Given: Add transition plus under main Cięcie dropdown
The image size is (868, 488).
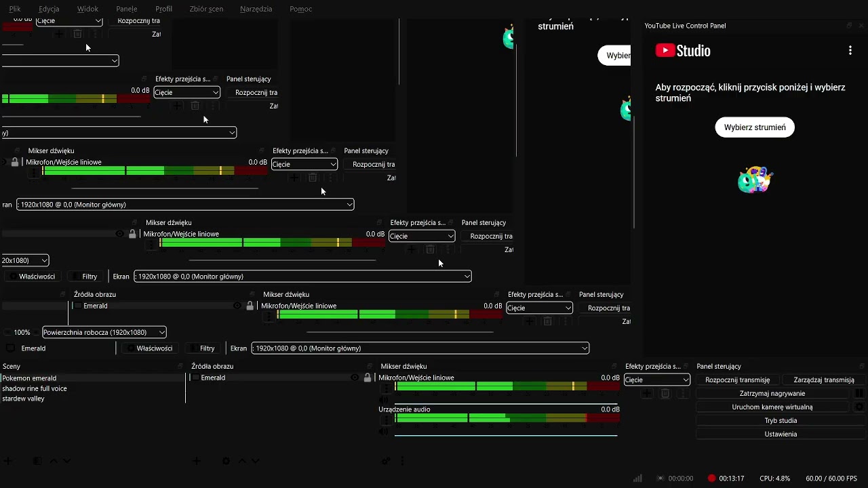Looking at the screenshot, I should coord(647,393).
